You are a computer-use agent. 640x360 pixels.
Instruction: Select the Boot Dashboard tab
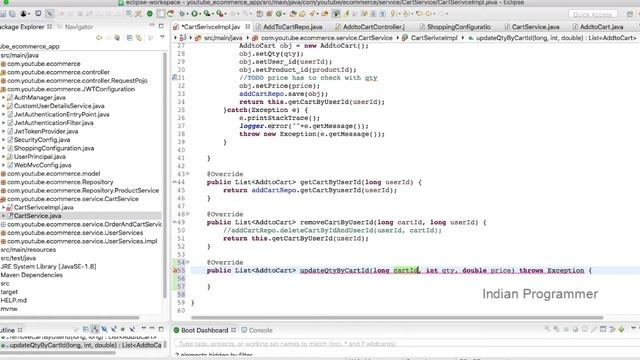[x=204, y=330]
